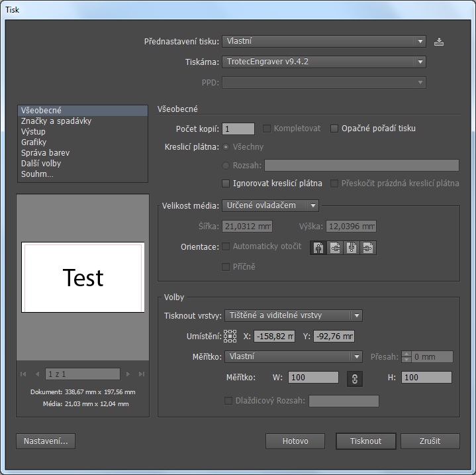Select portrait down orientation icon
The height and width of the screenshot is (475, 476).
pyautogui.click(x=352, y=248)
